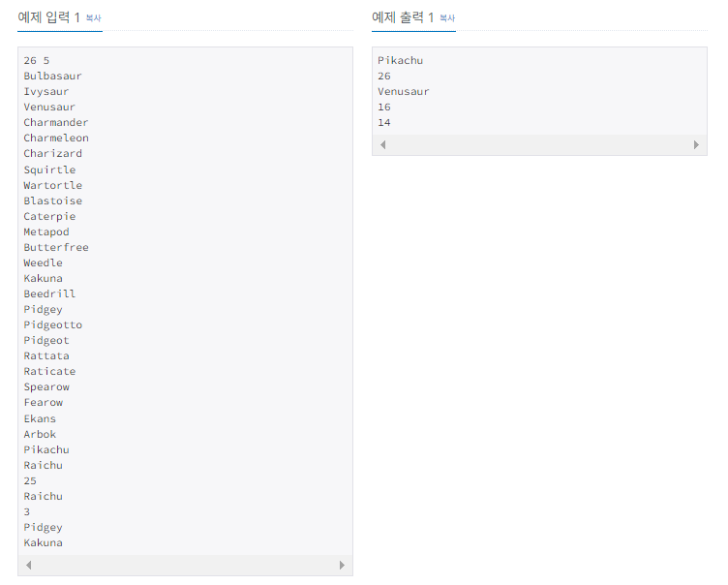
Task: Click the Beedrill line
Action: click(x=49, y=293)
